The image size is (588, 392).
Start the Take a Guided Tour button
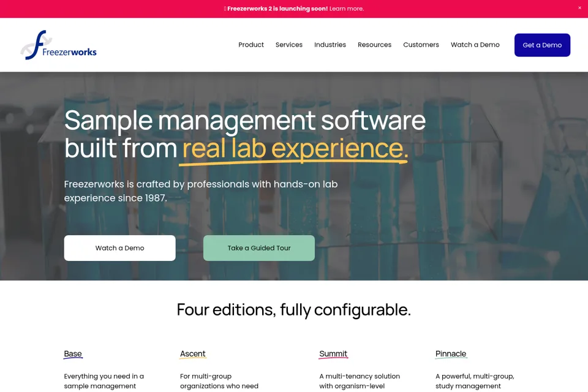(x=258, y=248)
